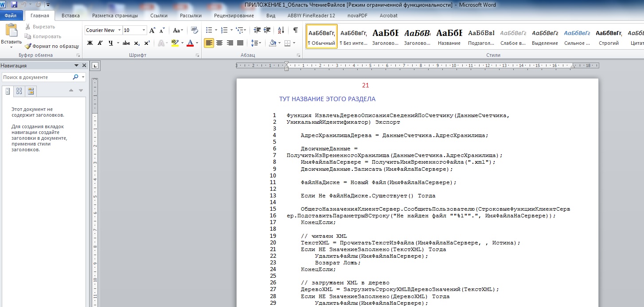Viewport: 644px width, 307px height.
Task: Open the Рецензирование ribbon tab
Action: [234, 16]
